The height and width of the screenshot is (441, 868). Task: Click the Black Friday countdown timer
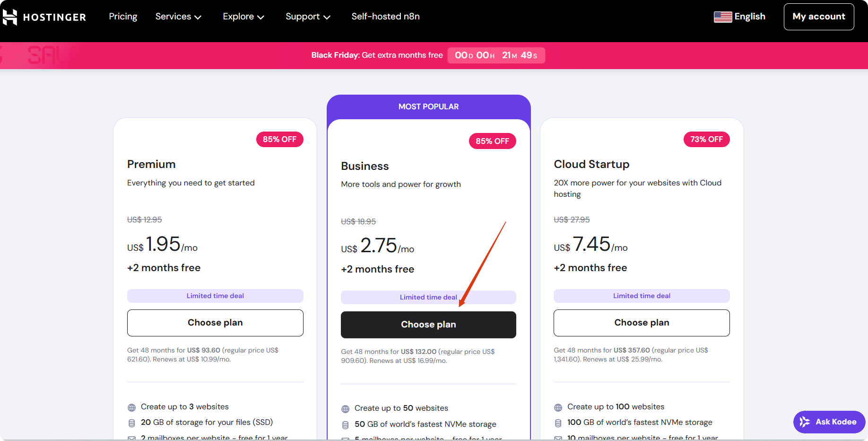click(496, 55)
